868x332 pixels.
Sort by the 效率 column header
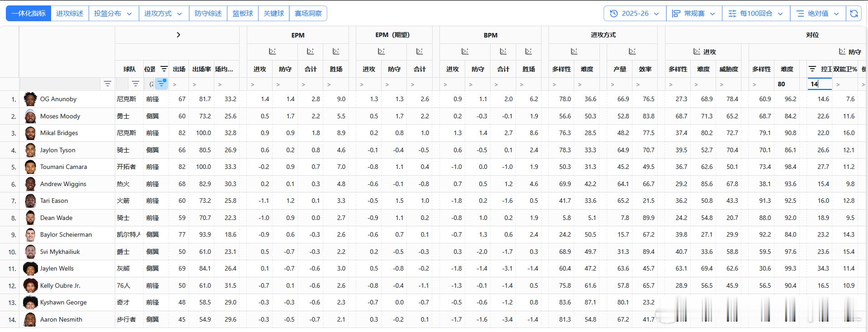(x=645, y=69)
